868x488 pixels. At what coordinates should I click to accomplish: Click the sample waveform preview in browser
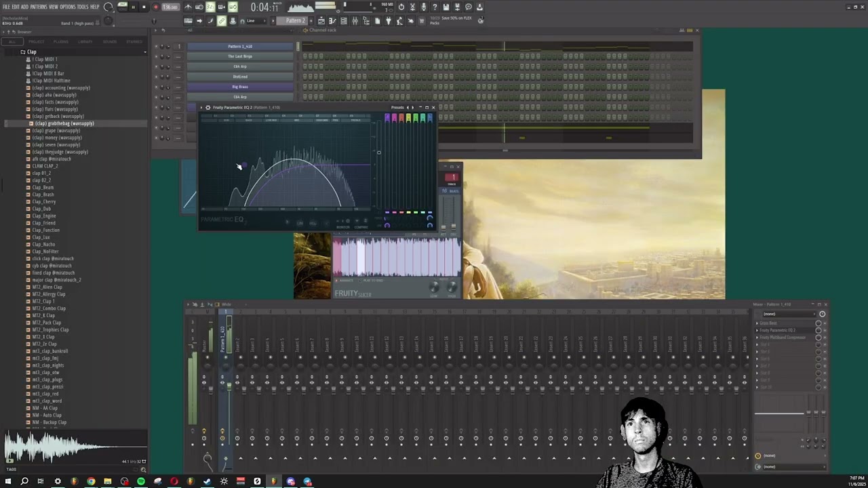[75, 446]
